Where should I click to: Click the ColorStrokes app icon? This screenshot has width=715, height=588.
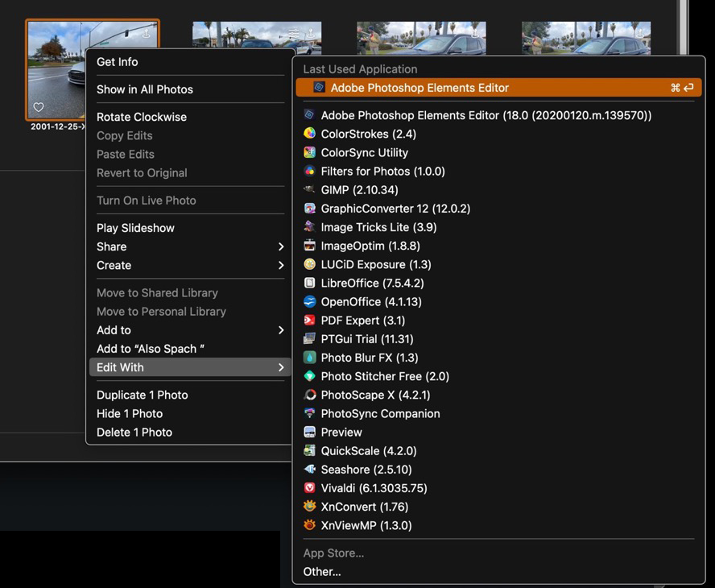pos(310,134)
